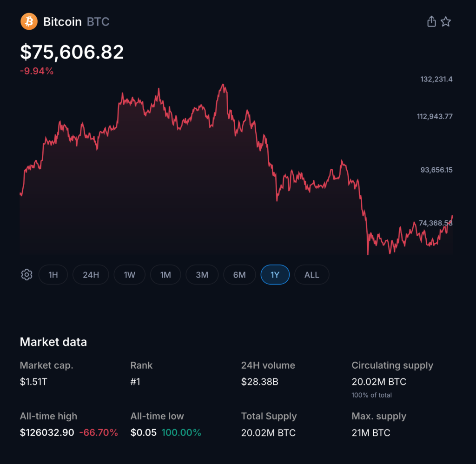Toggle the 6M chart range
This screenshot has height=464, width=476.
tap(239, 275)
